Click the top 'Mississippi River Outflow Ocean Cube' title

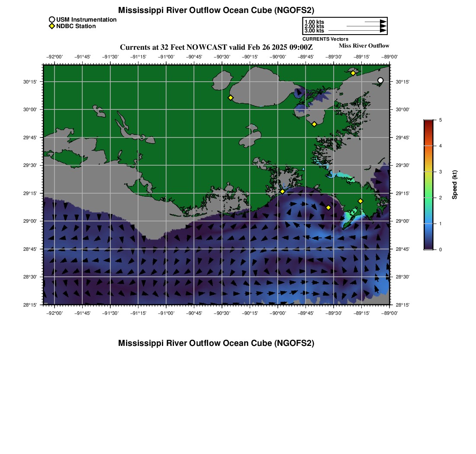[x=216, y=10]
